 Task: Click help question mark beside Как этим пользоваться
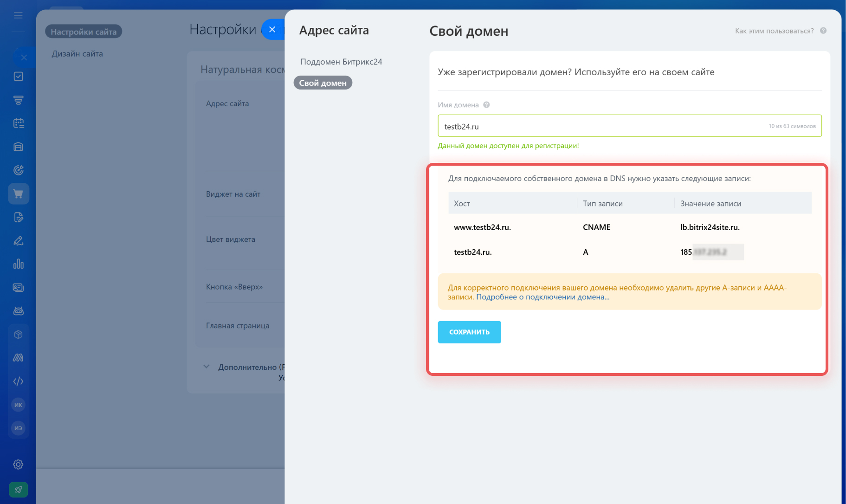click(823, 31)
